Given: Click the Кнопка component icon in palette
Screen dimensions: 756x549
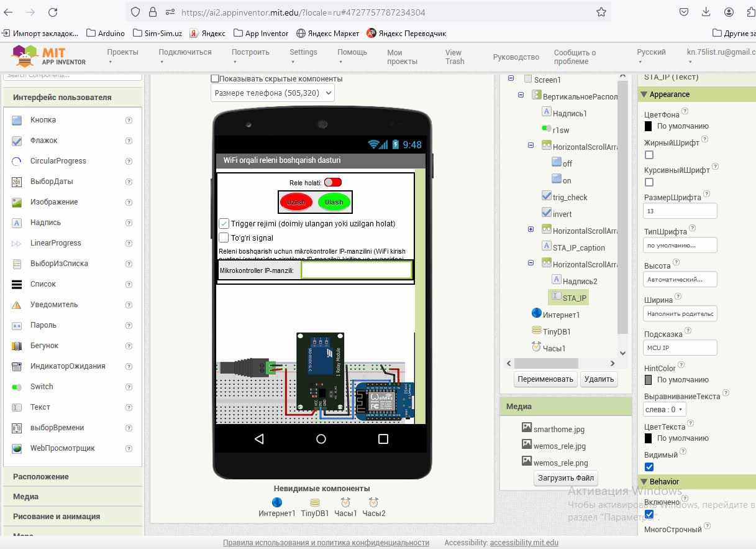Looking at the screenshot, I should click(17, 120).
